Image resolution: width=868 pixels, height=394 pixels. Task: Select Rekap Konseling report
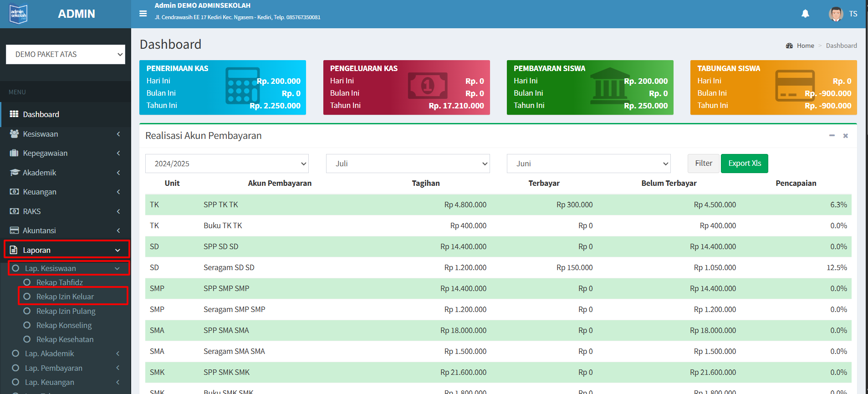click(64, 325)
